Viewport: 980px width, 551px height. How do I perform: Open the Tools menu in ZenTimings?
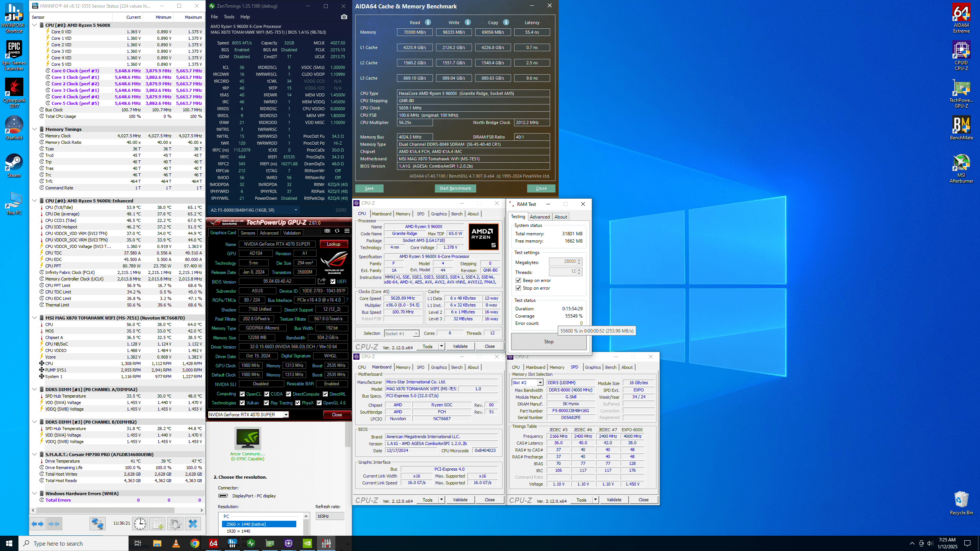(x=229, y=17)
